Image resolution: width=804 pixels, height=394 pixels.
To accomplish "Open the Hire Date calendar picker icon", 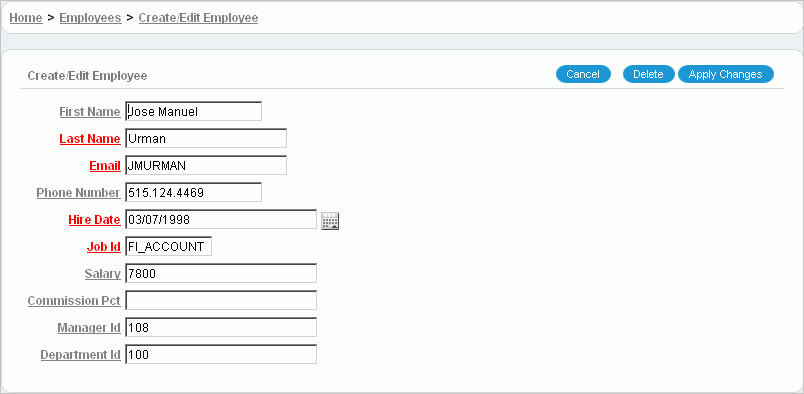I will pos(330,221).
